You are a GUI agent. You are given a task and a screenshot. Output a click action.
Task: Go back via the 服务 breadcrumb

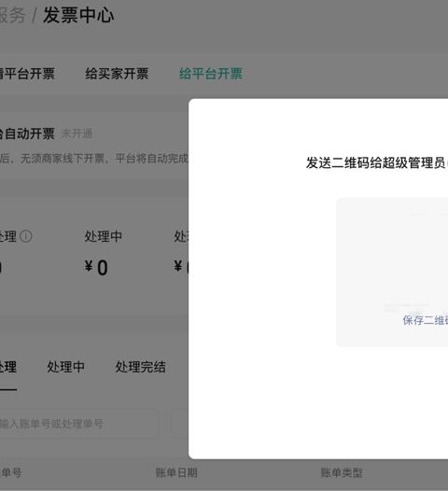click(x=12, y=15)
